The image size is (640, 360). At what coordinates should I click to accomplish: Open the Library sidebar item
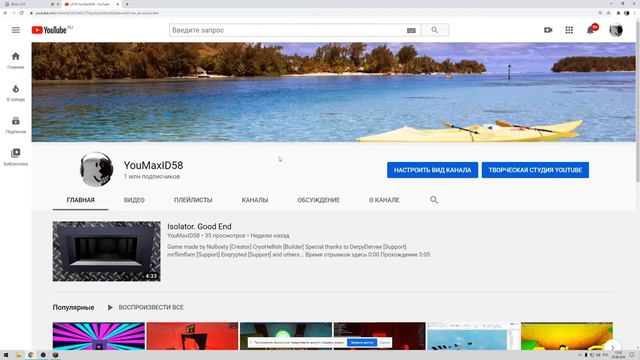pos(16,157)
